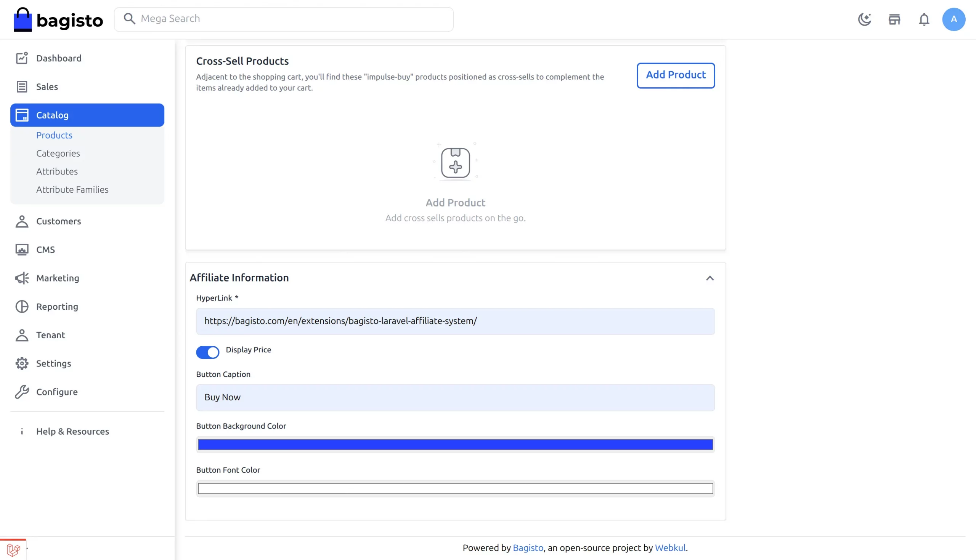Toggle the Display Price switch
This screenshot has height=560, width=976.
[x=207, y=352]
